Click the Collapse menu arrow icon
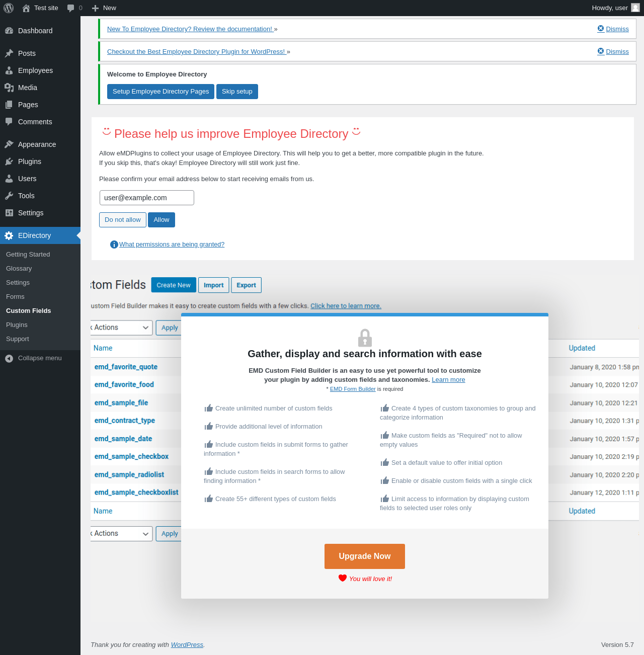 9,358
